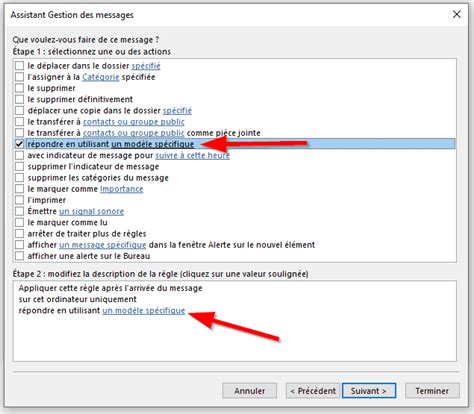
Task: Click the Suivant > button
Action: 369,391
